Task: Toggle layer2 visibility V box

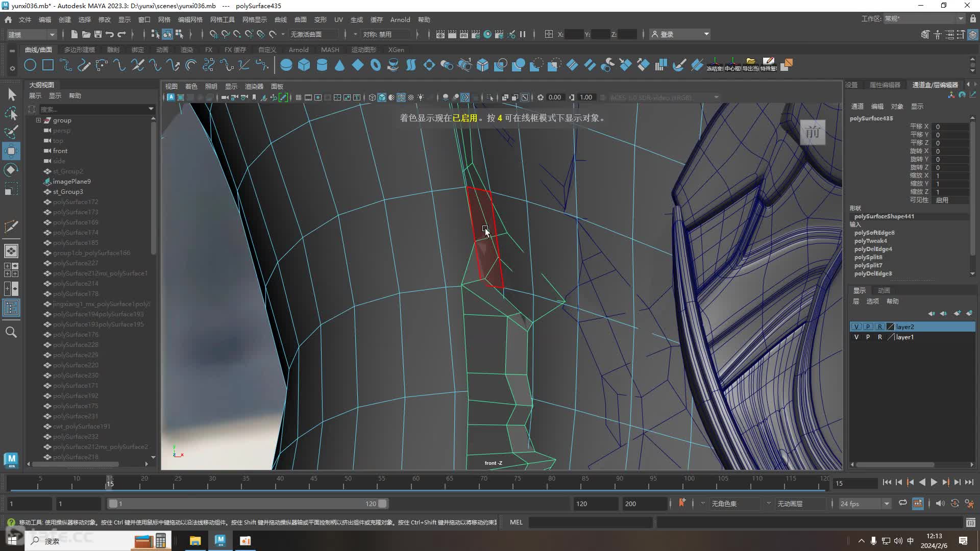Action: click(x=856, y=327)
